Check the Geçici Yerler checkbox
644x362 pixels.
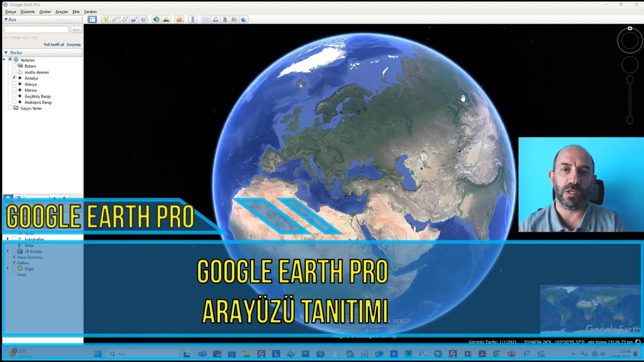tap(10, 108)
